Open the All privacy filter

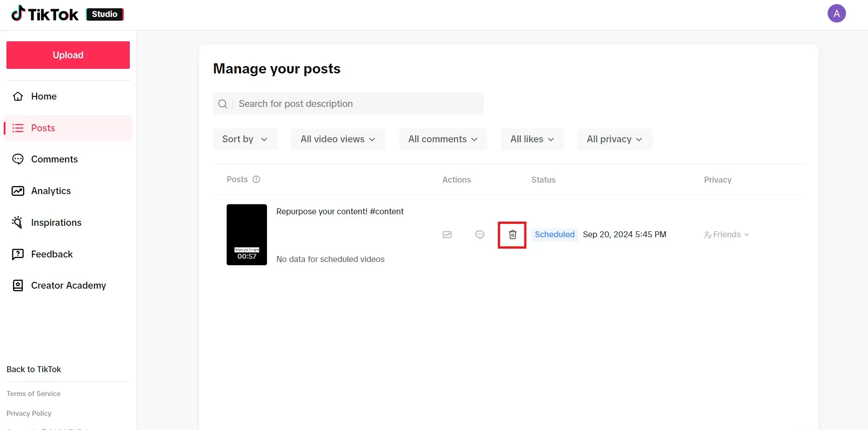614,139
